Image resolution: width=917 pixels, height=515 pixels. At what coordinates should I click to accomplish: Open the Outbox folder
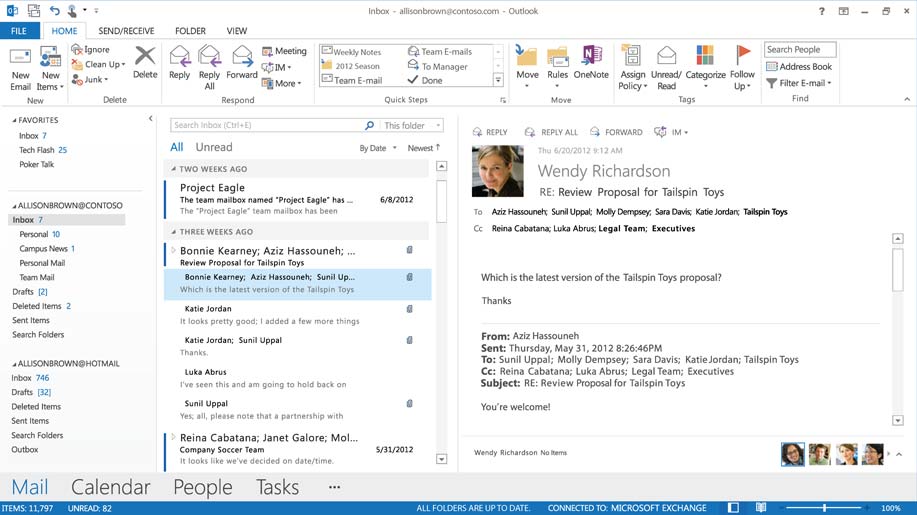click(25, 450)
